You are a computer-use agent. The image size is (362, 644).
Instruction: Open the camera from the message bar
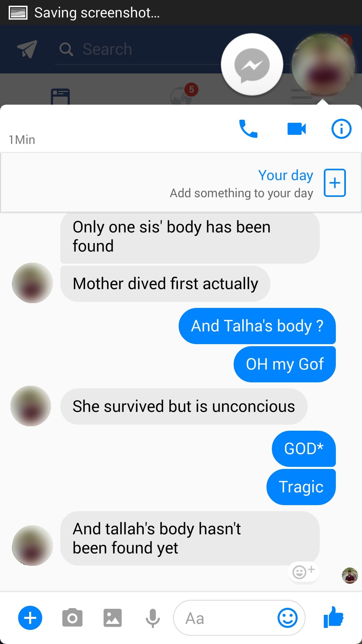click(72, 618)
